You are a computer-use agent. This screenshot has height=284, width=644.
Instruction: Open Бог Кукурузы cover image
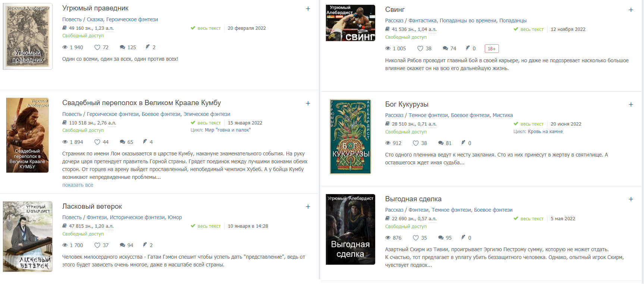point(351,137)
